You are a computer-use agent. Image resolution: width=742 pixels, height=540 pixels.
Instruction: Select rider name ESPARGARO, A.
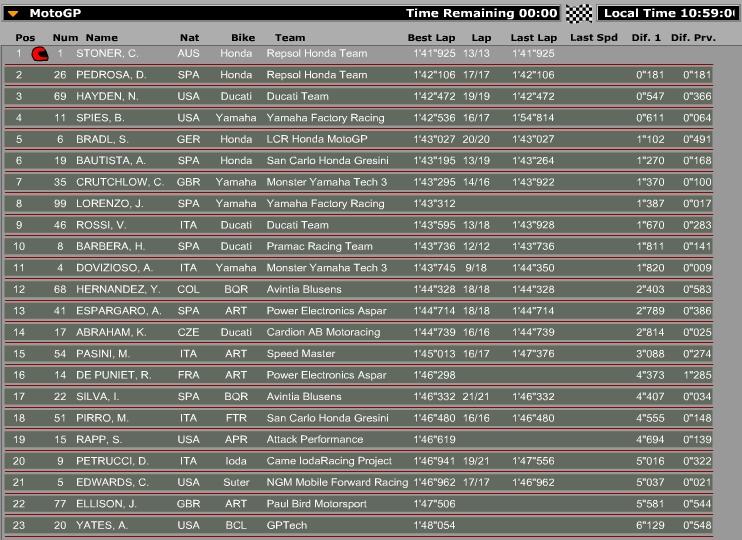[x=119, y=311]
